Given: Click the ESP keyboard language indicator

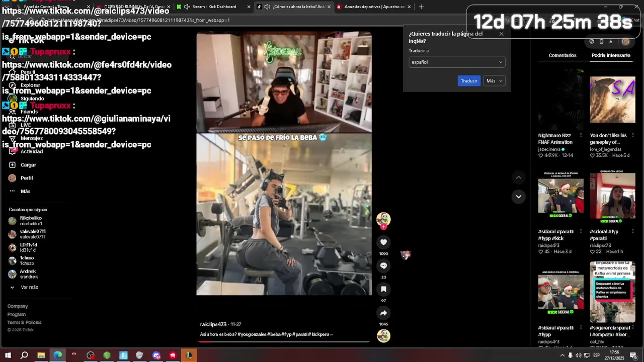Looking at the screenshot, I should click(x=596, y=355).
